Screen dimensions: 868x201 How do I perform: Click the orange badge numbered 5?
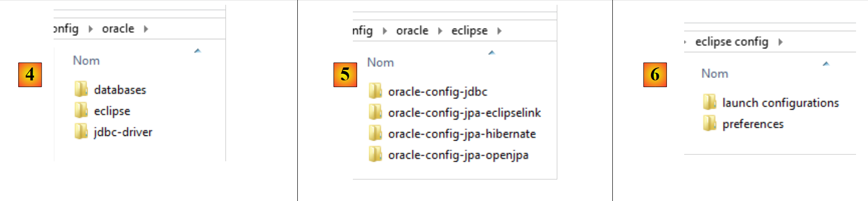[345, 75]
